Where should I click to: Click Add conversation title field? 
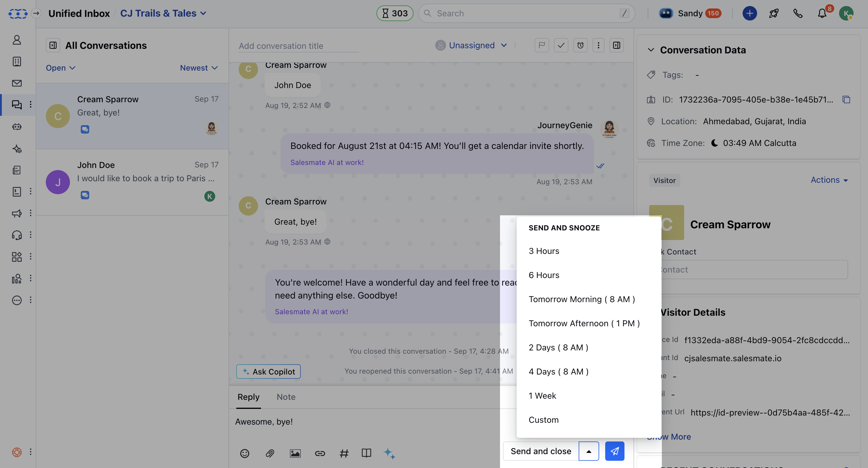[x=299, y=46]
